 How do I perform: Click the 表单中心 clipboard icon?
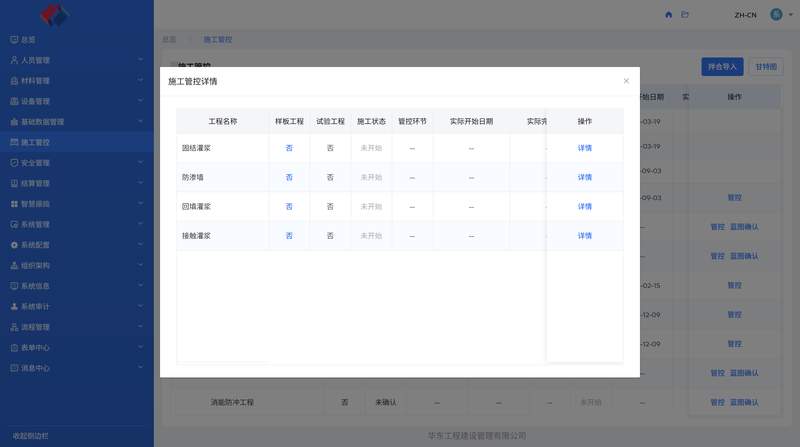14,347
